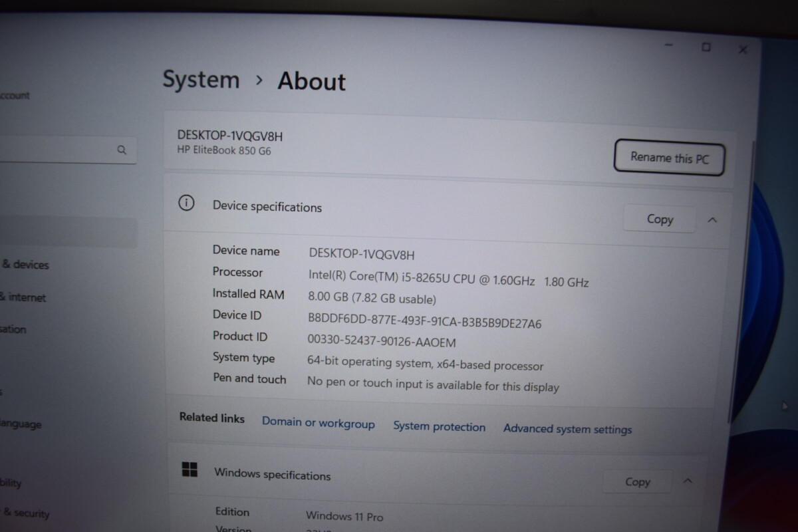Click the Product ID value 00330-52437-90126-AAOEM
Image resolution: width=798 pixels, height=532 pixels.
click(x=382, y=341)
